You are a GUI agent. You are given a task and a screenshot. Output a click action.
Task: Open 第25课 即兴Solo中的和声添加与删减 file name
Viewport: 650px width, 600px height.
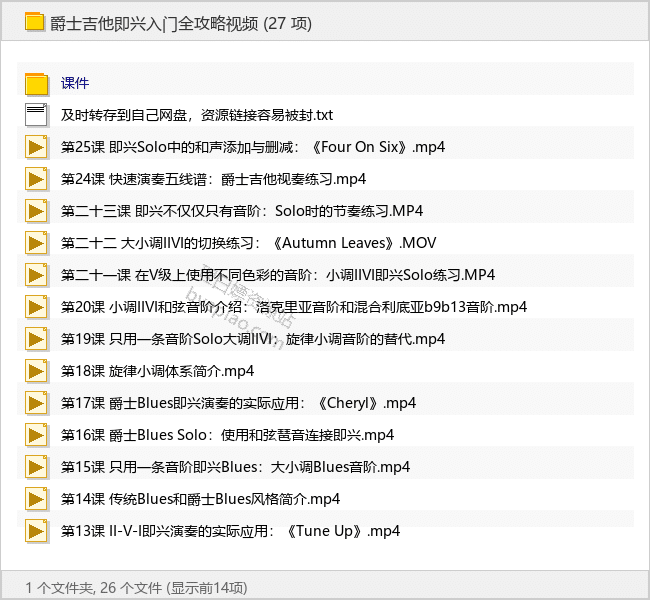253,147
